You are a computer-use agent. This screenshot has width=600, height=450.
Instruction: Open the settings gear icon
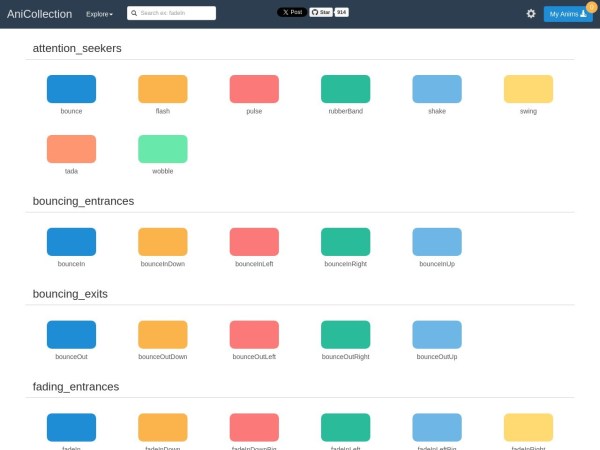(531, 14)
